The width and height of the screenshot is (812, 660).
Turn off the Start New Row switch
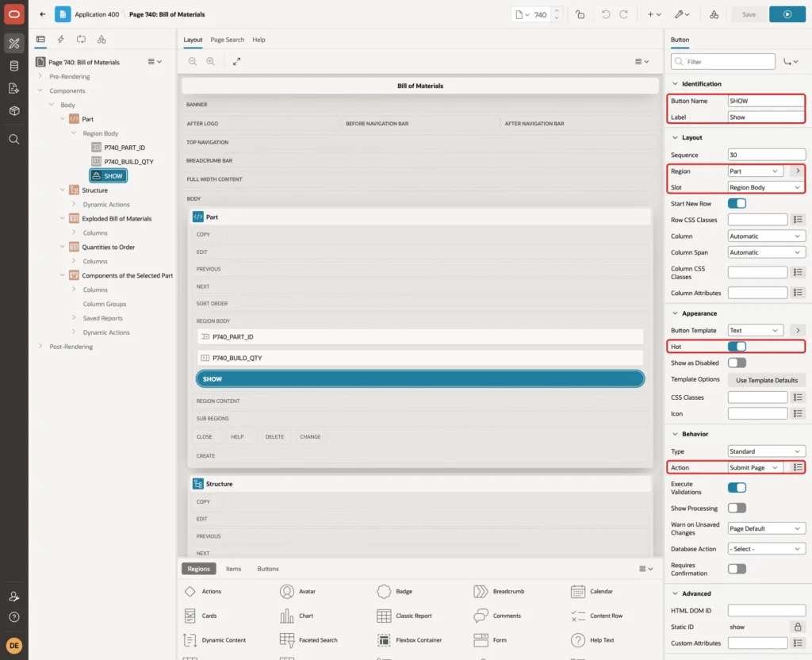737,204
